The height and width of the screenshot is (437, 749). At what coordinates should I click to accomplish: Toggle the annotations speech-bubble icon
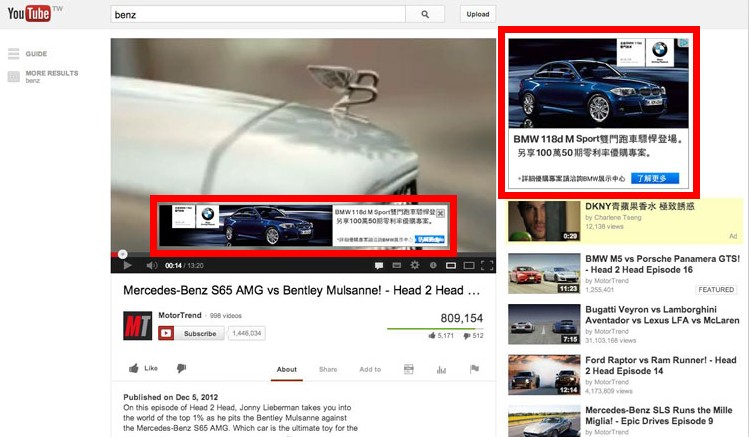point(379,266)
